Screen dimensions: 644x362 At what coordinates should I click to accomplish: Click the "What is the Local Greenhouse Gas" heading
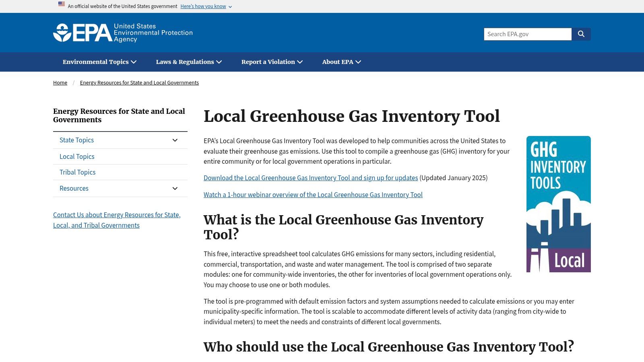[x=343, y=227]
